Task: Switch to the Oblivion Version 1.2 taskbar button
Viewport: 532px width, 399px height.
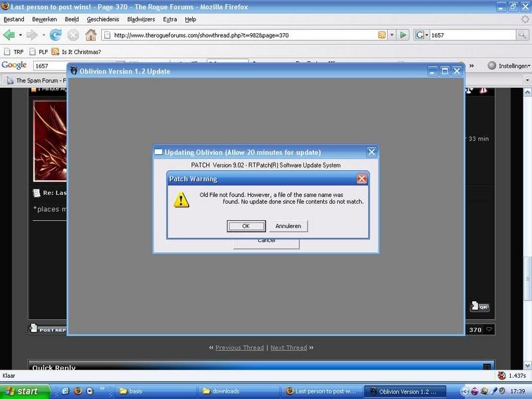Action: click(405, 391)
